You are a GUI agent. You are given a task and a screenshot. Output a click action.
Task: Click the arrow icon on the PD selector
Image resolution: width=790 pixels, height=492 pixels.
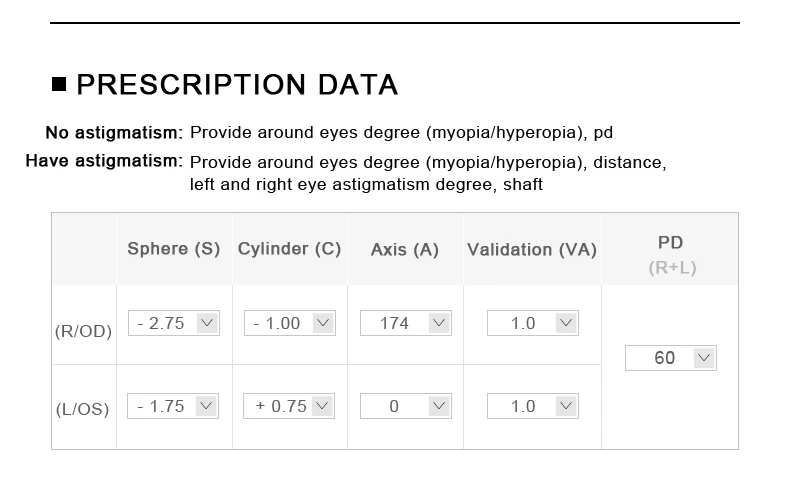click(704, 358)
